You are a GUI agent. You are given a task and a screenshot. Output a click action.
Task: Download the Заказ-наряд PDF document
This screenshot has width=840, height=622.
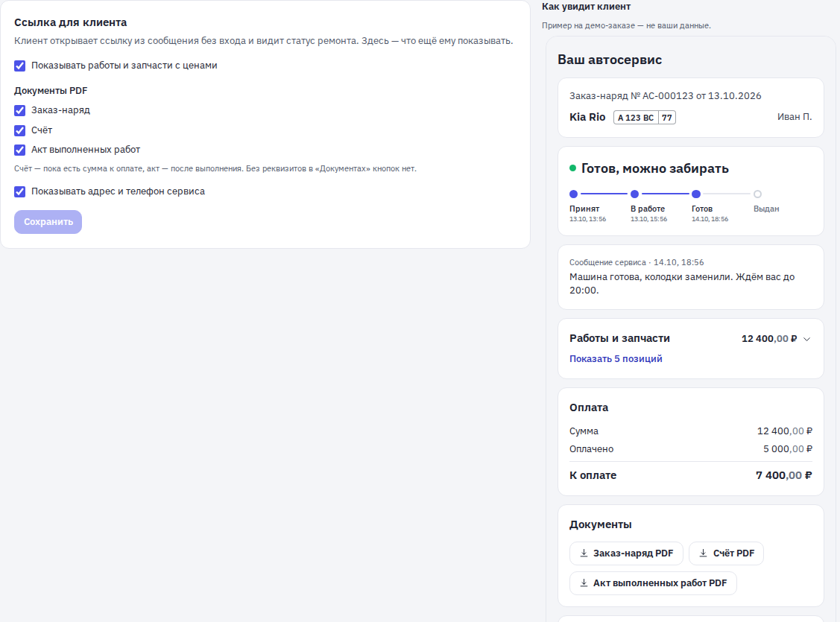click(626, 553)
